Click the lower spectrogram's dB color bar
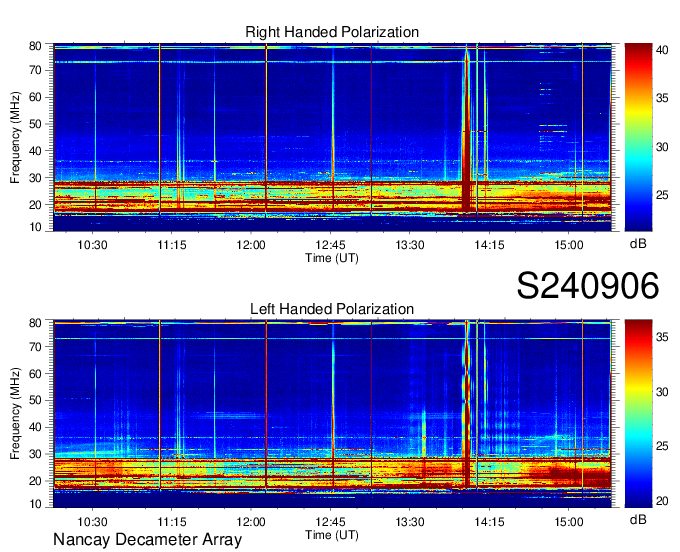Image resolution: width=680 pixels, height=552 pixels. [x=638, y=414]
